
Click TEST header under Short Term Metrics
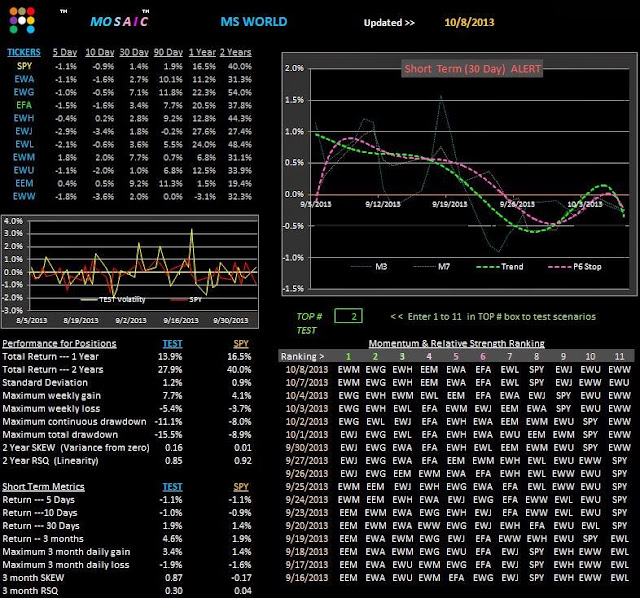click(x=173, y=487)
